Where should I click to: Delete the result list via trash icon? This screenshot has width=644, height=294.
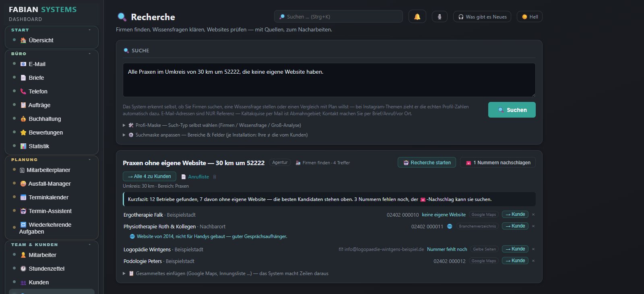pos(215,177)
